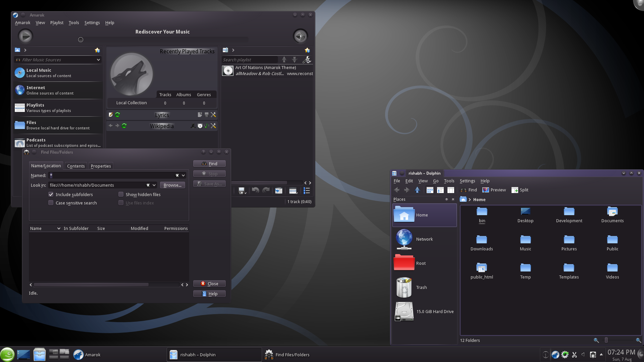Enable Show hidden files checkbox

click(121, 194)
